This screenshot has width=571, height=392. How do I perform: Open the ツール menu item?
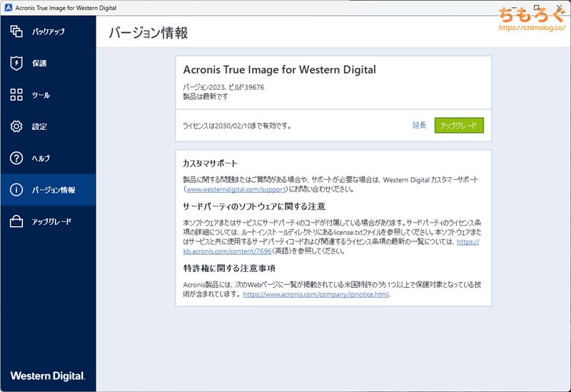(x=48, y=95)
